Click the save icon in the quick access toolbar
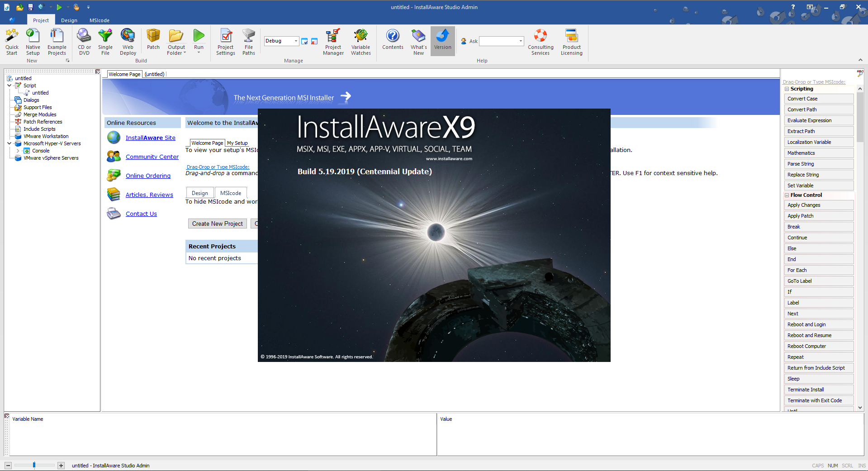The width and height of the screenshot is (868, 471). (x=30, y=7)
